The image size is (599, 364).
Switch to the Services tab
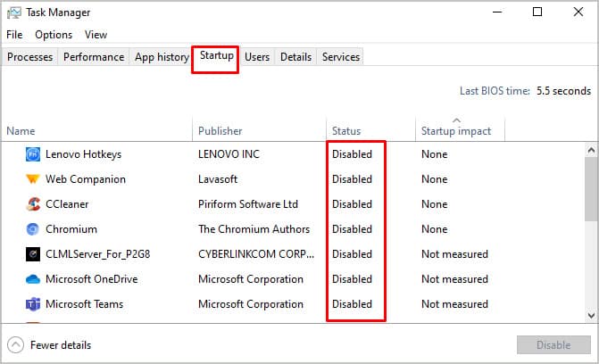click(x=341, y=57)
